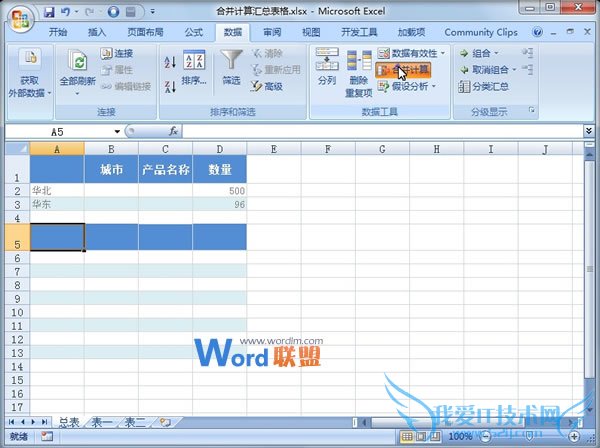
Task: Open the Formulas ribbon tab
Action: pyautogui.click(x=194, y=32)
